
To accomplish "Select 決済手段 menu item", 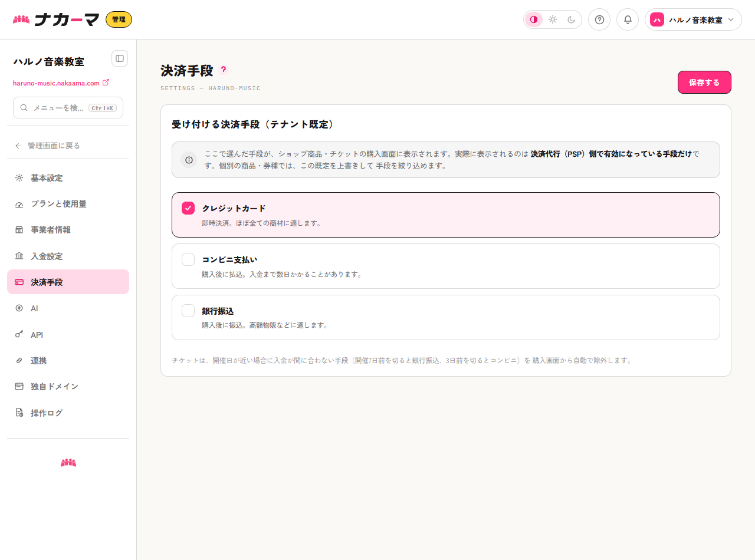I will pyautogui.click(x=68, y=282).
